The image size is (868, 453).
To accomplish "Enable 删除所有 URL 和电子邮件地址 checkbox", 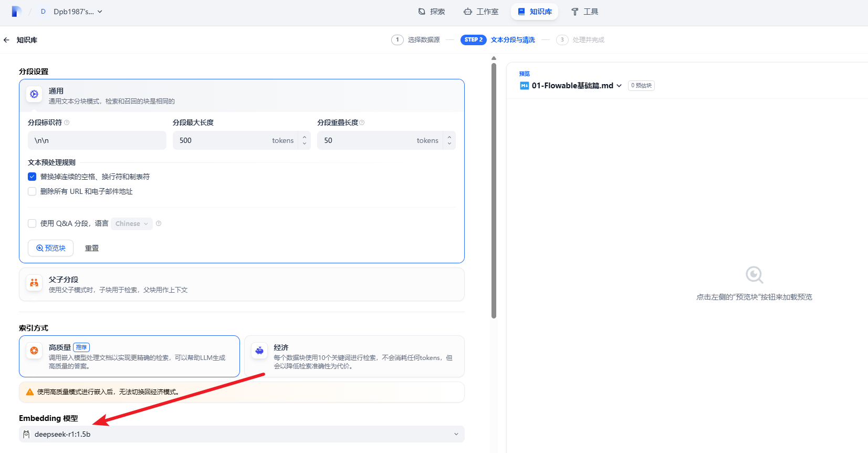I will tap(32, 191).
